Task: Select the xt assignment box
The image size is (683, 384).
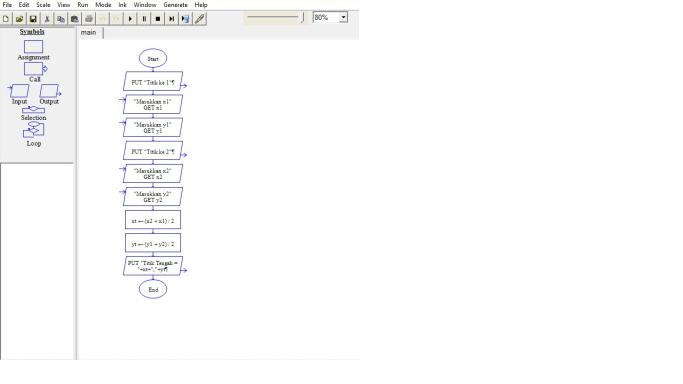Action: pyautogui.click(x=153, y=220)
